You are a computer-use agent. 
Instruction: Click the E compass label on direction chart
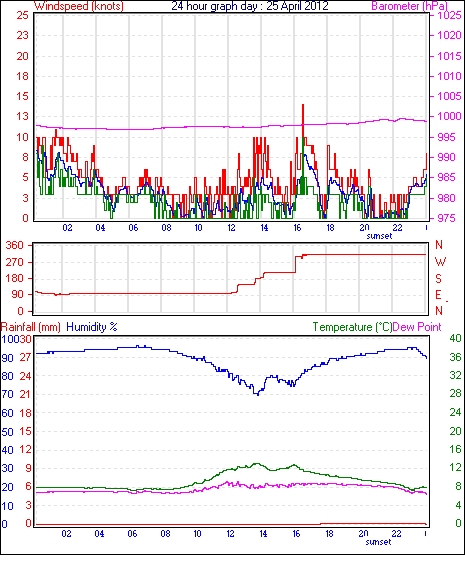(438, 295)
